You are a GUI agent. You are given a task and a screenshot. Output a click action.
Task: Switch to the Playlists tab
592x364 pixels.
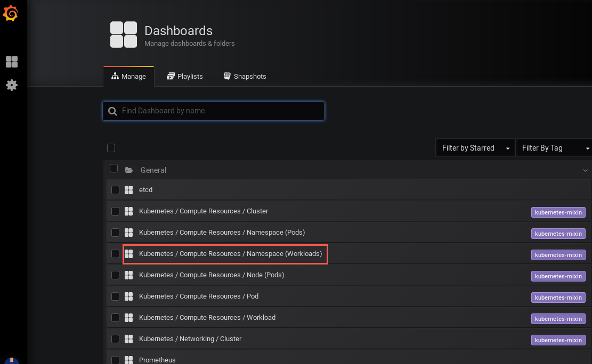[x=184, y=77]
